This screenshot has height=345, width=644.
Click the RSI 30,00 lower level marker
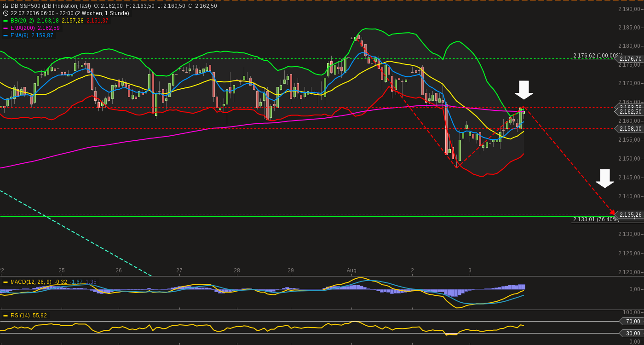pos(632,333)
